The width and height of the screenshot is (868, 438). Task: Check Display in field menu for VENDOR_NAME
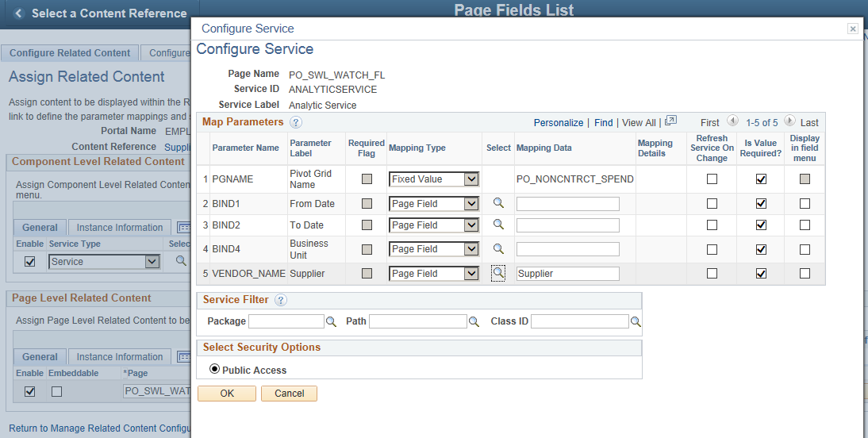[805, 273]
